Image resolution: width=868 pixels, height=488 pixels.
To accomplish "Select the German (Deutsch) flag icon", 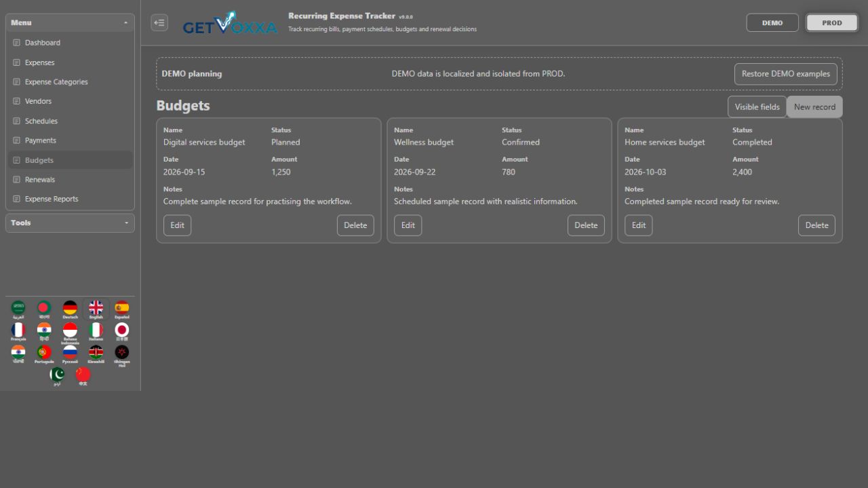I will pos(70,309).
